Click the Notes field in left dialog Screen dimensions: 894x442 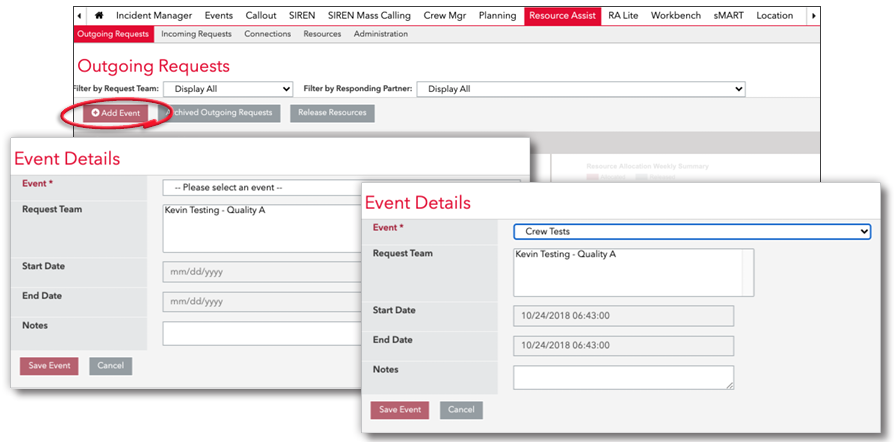coord(262,334)
